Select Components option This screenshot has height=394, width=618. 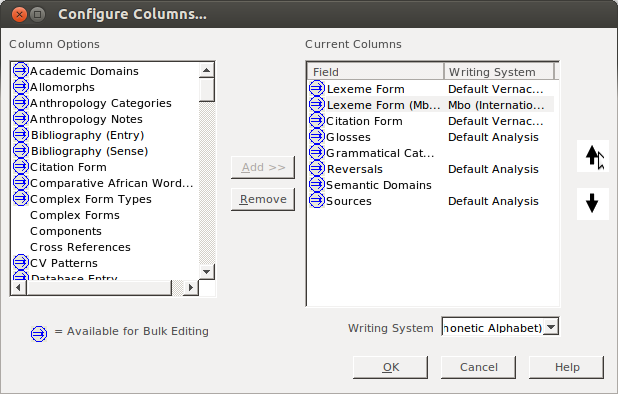coord(66,231)
